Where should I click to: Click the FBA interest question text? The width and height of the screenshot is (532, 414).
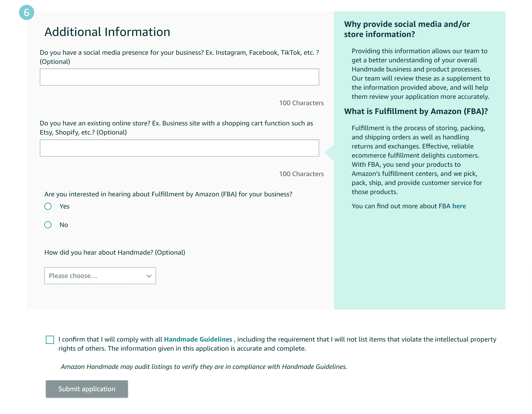pyautogui.click(x=168, y=194)
